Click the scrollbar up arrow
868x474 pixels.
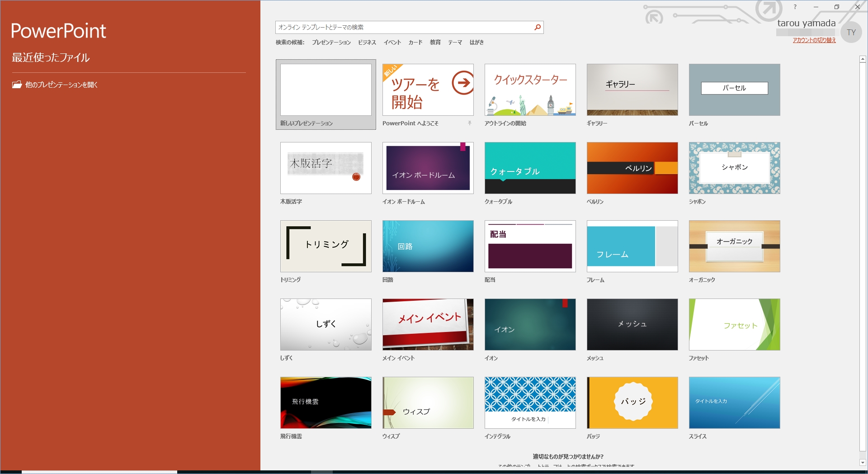[863, 59]
